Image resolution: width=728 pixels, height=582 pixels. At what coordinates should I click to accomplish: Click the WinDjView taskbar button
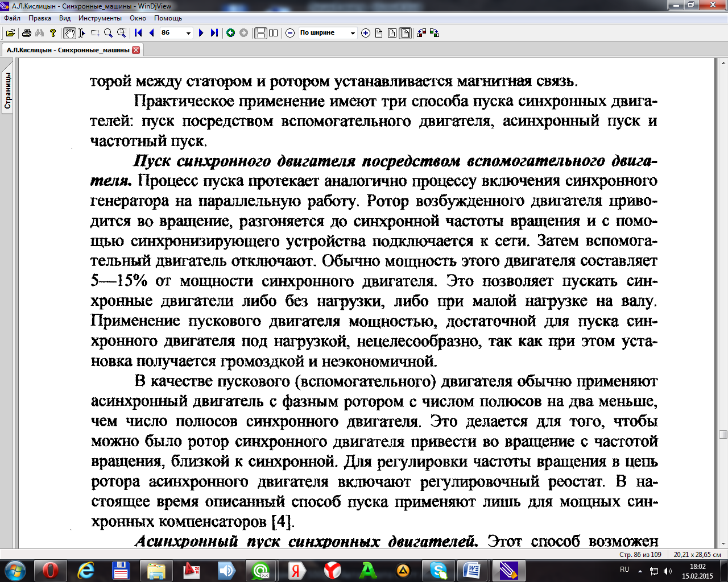tap(508, 570)
